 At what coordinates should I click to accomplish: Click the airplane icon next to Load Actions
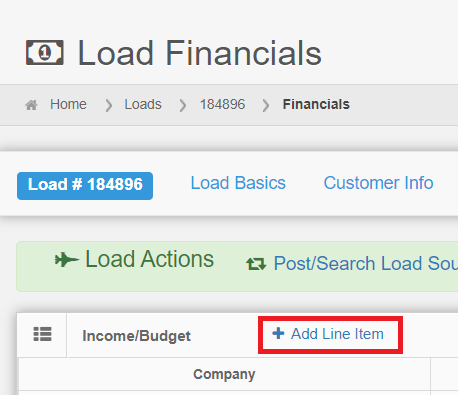[67, 260]
